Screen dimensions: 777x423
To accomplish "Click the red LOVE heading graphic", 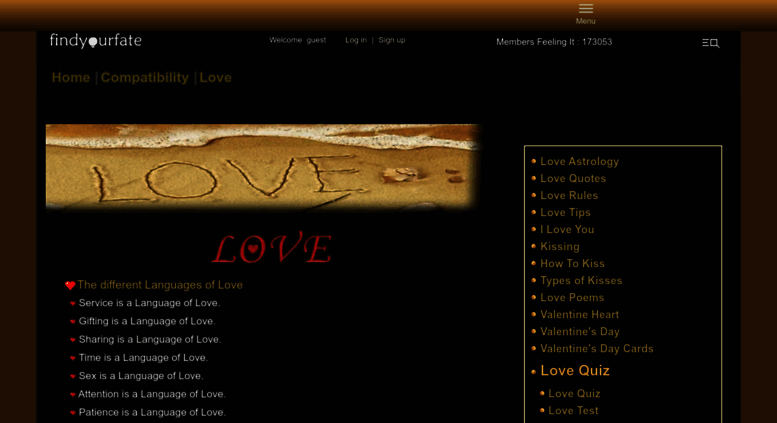I will pyautogui.click(x=272, y=248).
